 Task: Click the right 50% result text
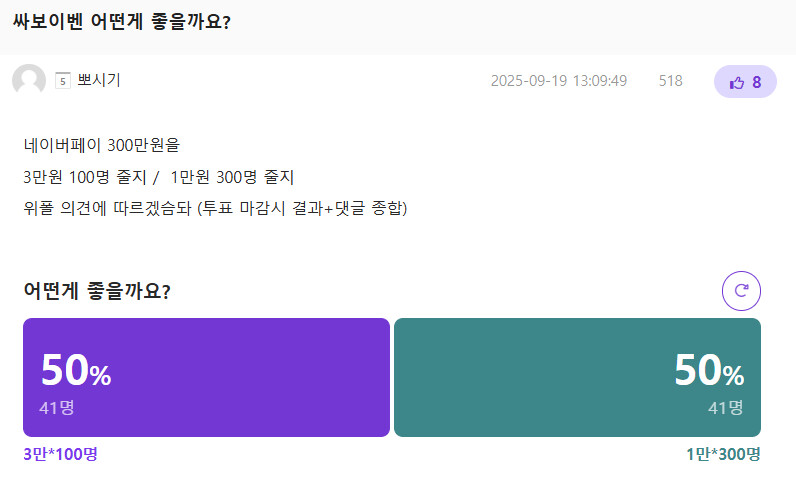[709, 371]
